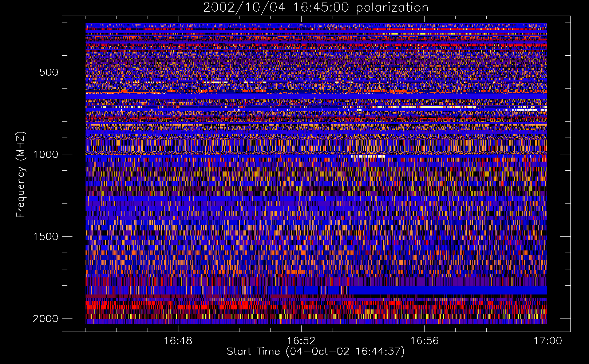The image size is (589, 364).
Task: Click the 16:56 time tick label
Action: point(424,341)
